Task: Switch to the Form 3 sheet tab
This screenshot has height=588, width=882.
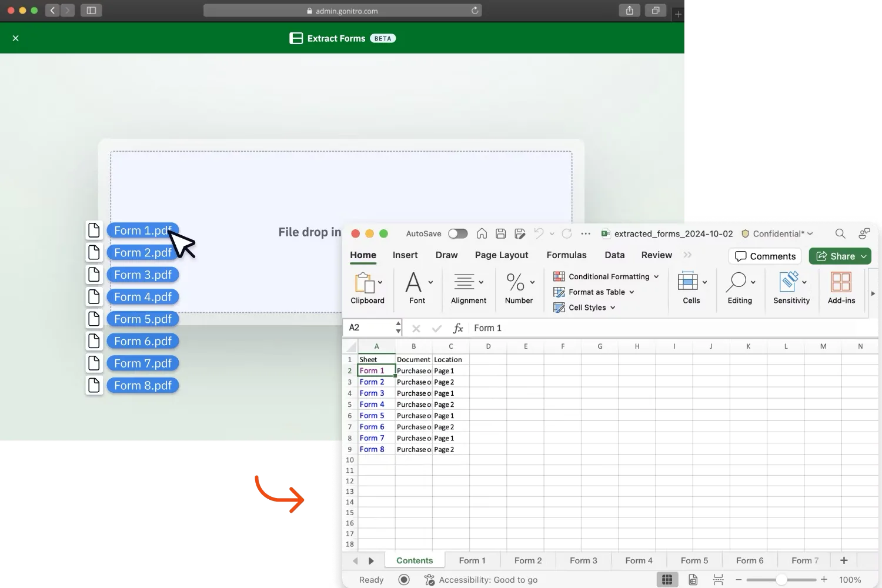Action: coord(583,561)
